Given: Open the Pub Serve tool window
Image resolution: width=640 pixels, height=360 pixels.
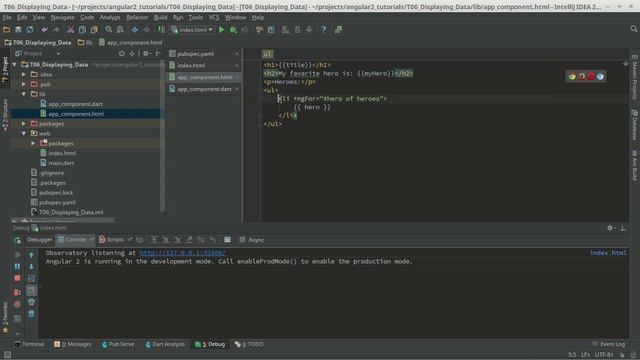Looking at the screenshot, I should [118, 344].
